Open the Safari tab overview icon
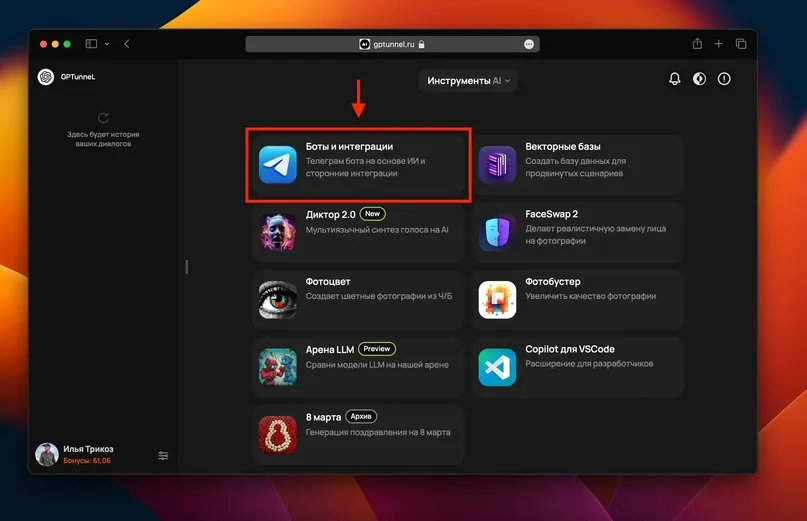This screenshot has width=807, height=521. (741, 44)
